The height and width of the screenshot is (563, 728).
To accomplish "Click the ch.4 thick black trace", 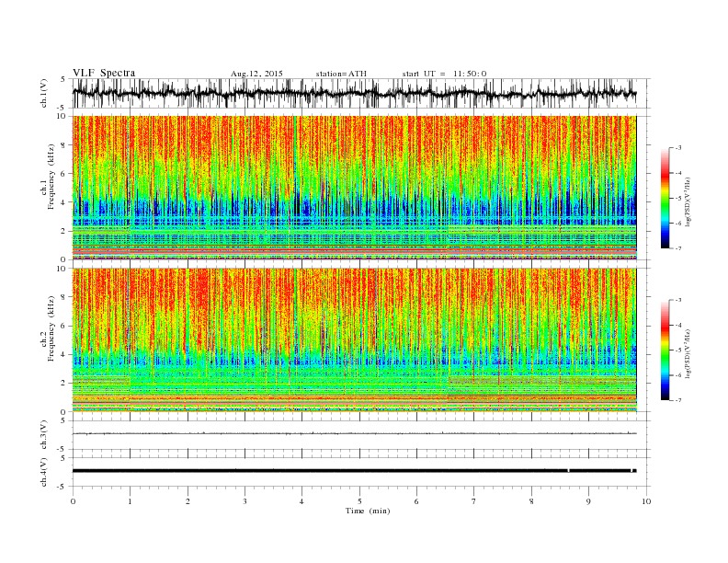I will point(354,471).
